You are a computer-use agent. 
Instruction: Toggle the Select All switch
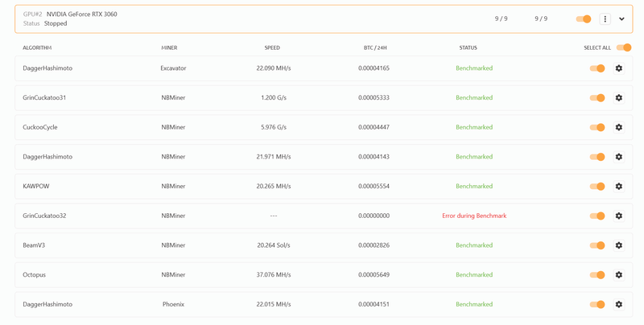623,47
